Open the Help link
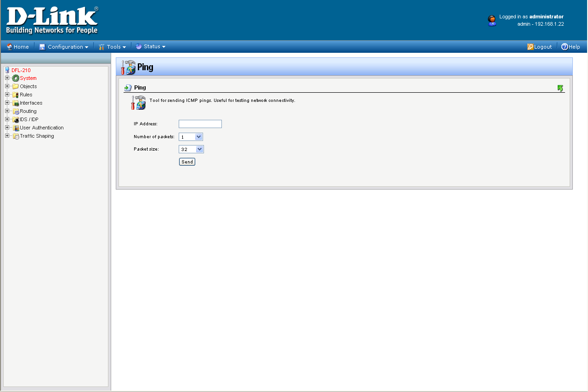The height and width of the screenshot is (392, 588). coord(571,47)
